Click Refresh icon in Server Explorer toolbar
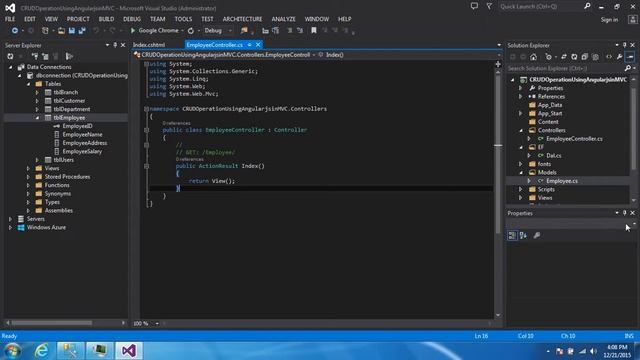 tap(10, 56)
